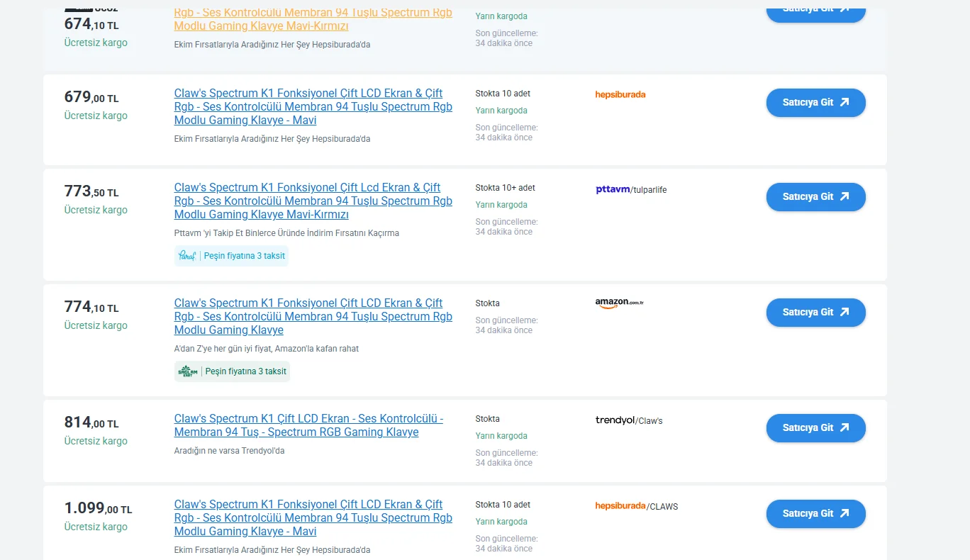Screen dimensions: 970x560
Task: Click the hepsiburada/CLAWS seller logo
Action: 637,506
